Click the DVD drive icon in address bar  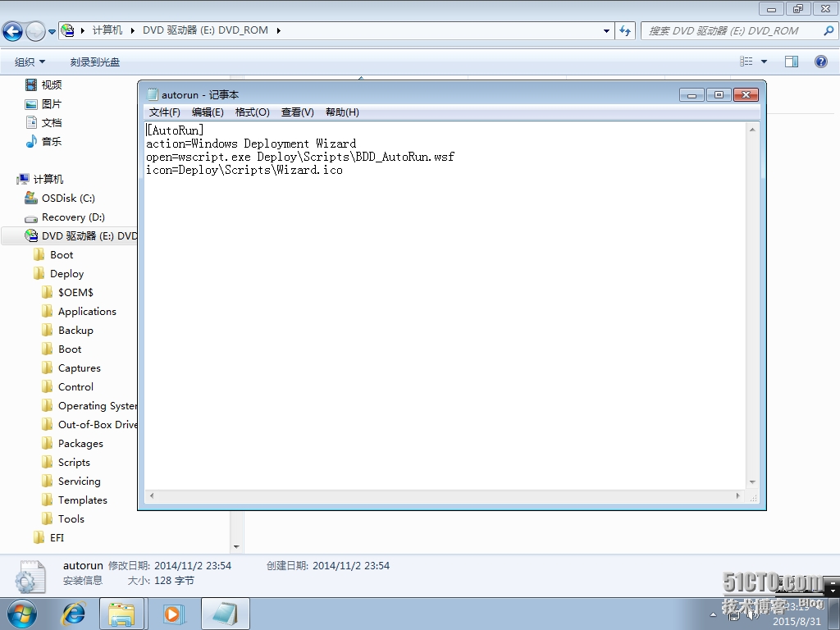pyautogui.click(x=67, y=30)
